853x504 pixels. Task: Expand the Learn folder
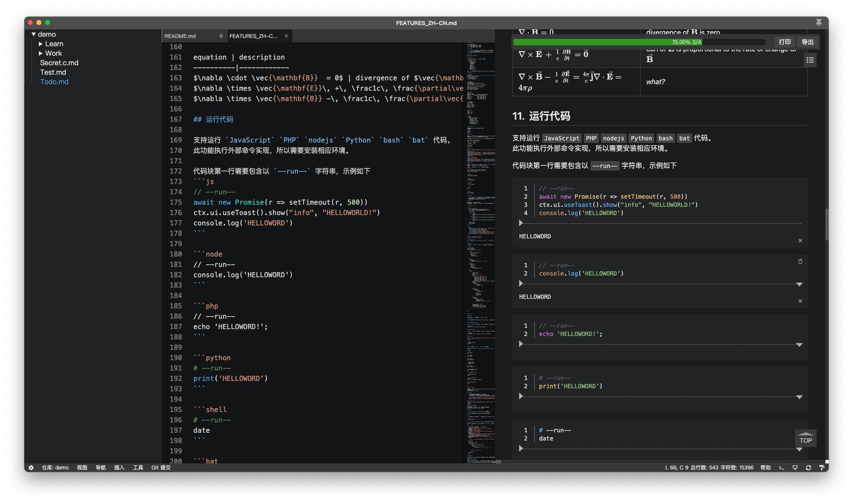coord(41,44)
